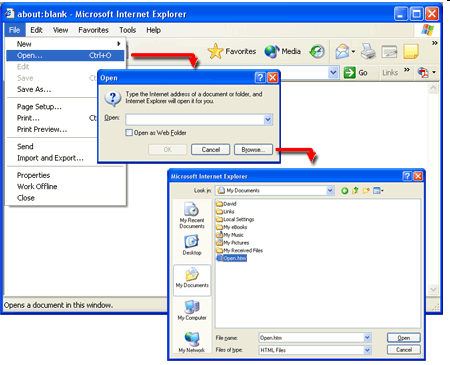Click the Links overflow chevron
The image size is (450, 365).
[407, 69]
